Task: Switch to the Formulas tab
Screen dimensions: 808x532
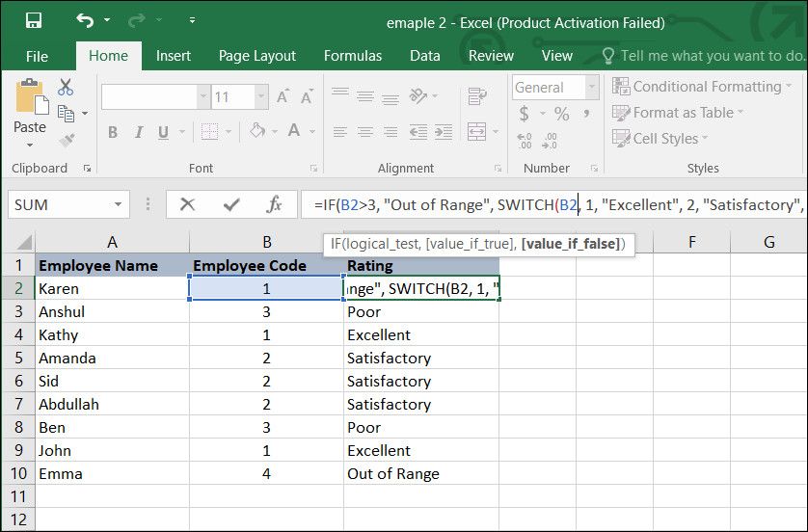Action: click(353, 56)
